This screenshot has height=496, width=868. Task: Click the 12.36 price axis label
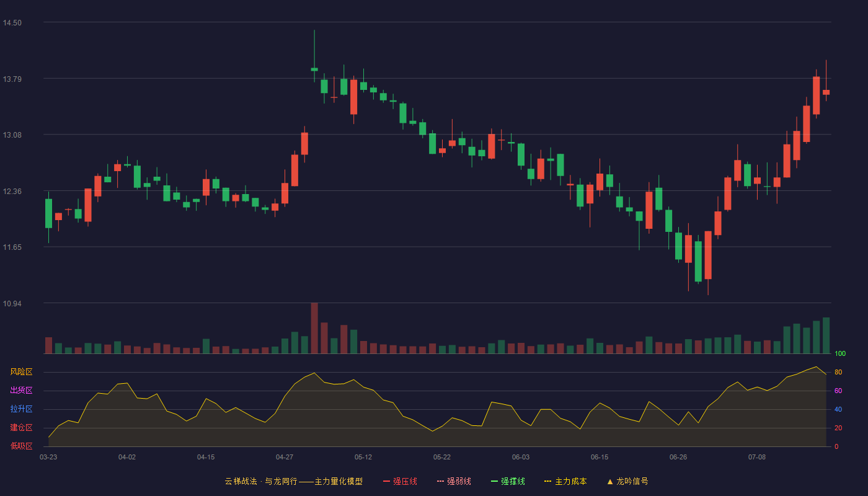click(12, 191)
